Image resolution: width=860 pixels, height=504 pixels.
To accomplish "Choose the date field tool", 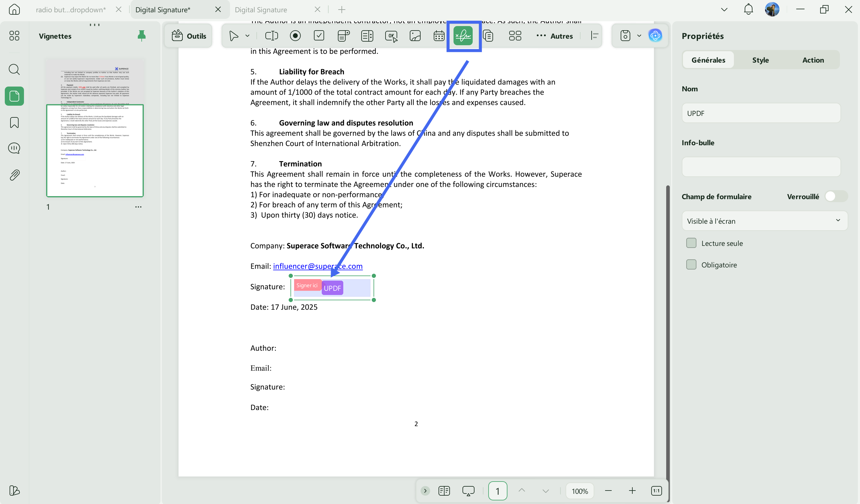I will pyautogui.click(x=439, y=36).
